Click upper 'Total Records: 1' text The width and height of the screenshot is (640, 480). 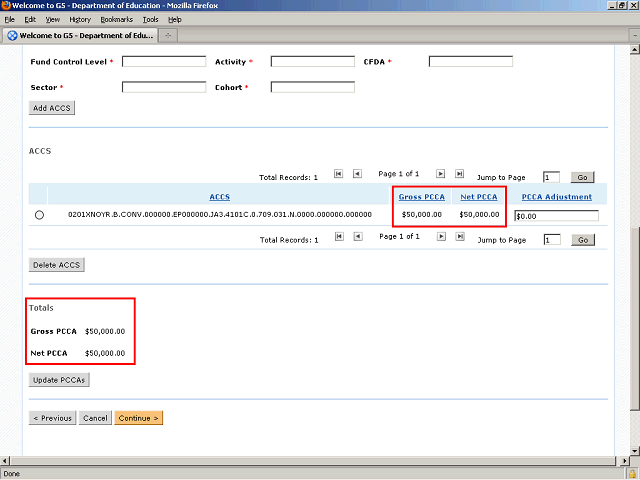(x=288, y=178)
